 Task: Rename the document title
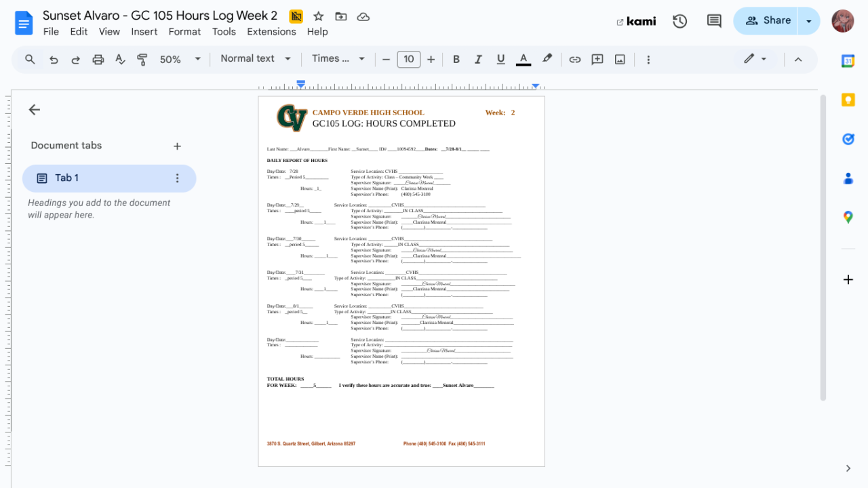tap(160, 16)
